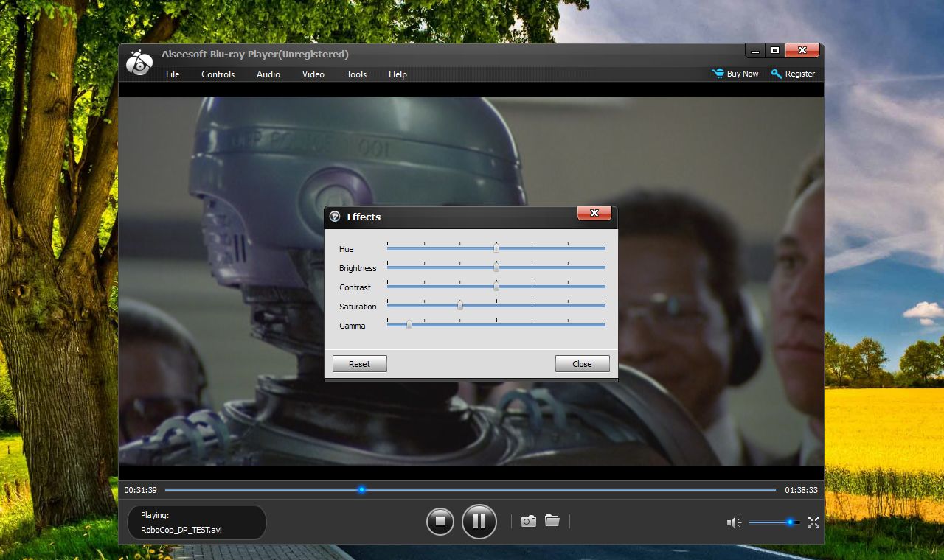This screenshot has height=560, width=944.
Task: Click the Contrast label
Action: (x=355, y=287)
